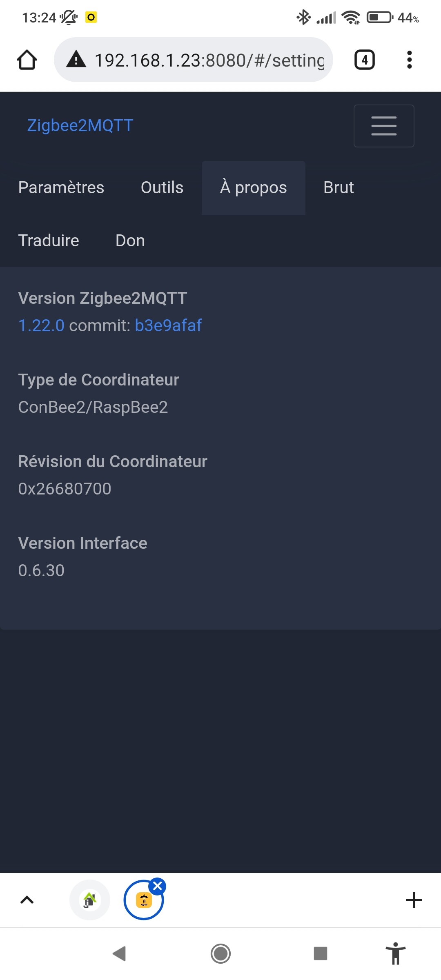441x980 pixels.
Task: Tap the Android recent apps square
Action: click(x=321, y=954)
